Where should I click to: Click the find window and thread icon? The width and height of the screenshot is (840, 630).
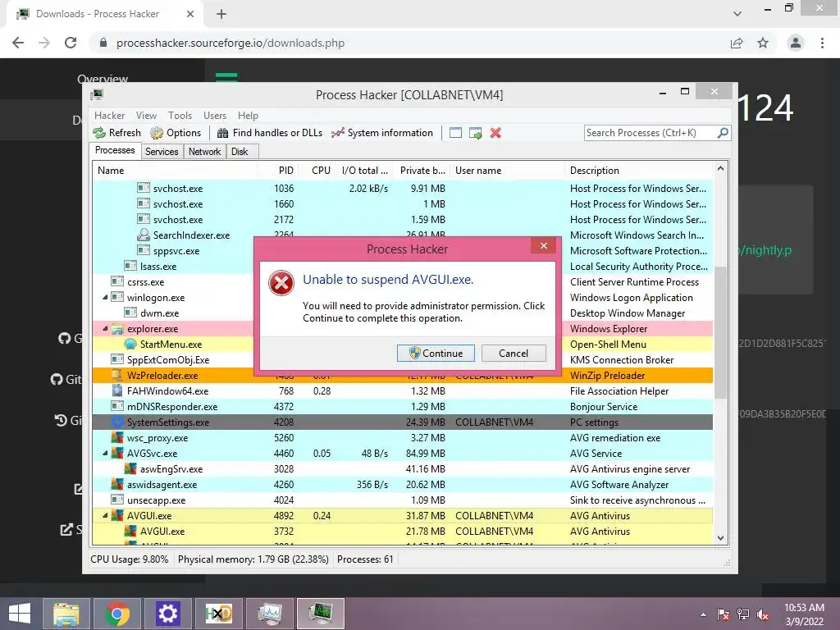click(475, 133)
